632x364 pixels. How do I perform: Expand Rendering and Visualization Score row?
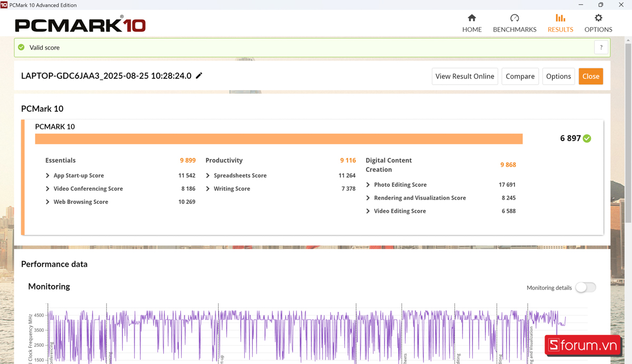pos(368,198)
